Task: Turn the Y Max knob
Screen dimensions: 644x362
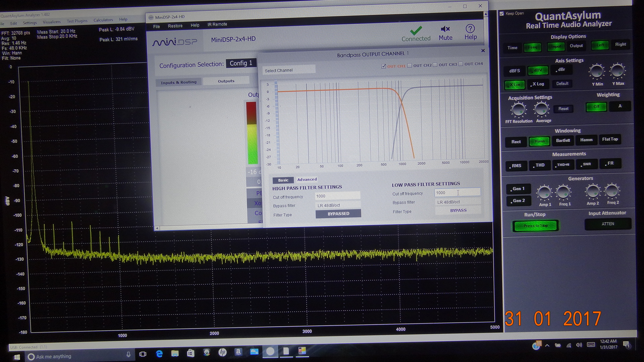Action: coord(618,70)
